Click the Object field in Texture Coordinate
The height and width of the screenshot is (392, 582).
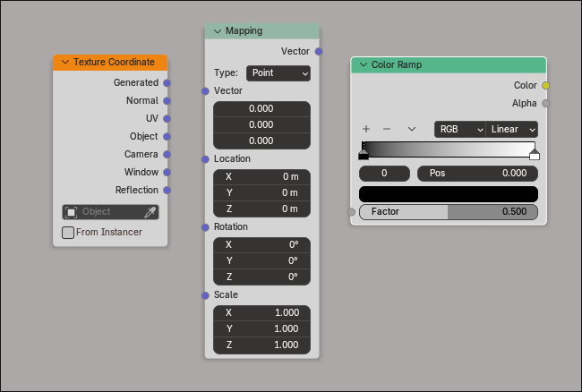coord(111,212)
